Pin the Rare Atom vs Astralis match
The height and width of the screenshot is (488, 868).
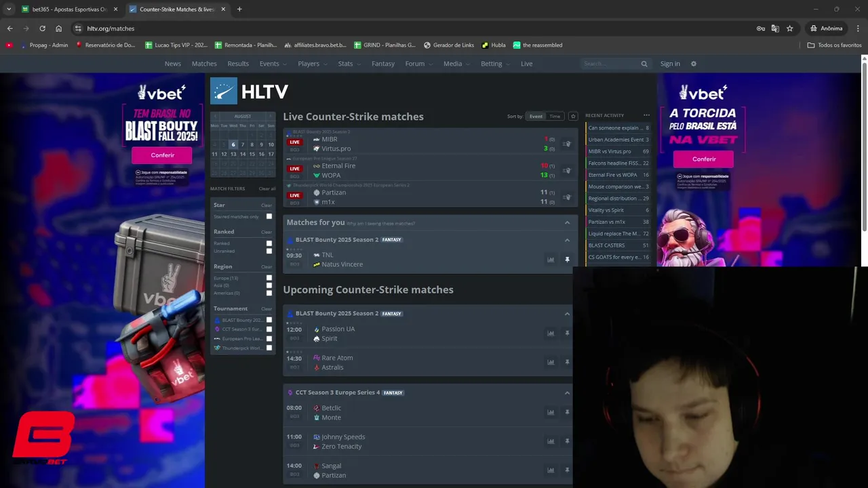[x=567, y=363]
